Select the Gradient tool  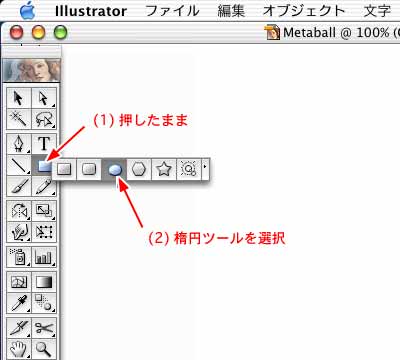tap(44, 282)
